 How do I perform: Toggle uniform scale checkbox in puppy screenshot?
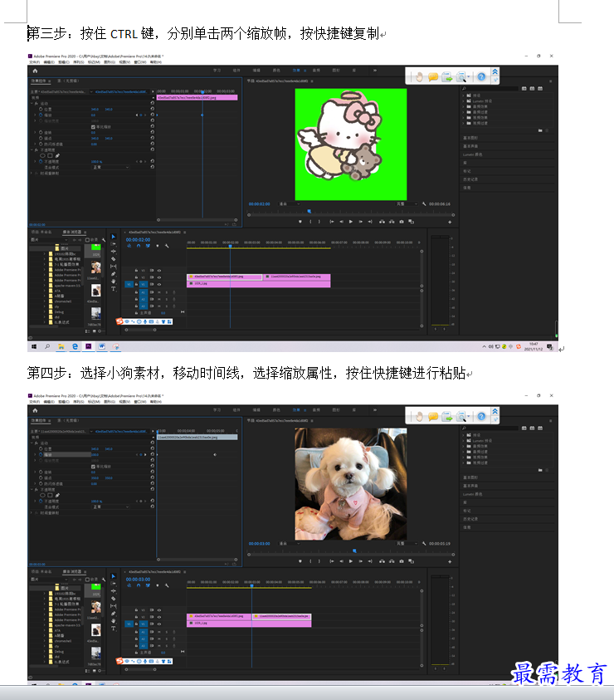[93, 467]
